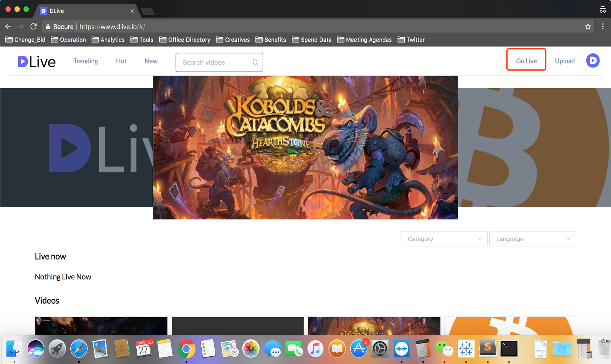Open the Kobolds & Catacombs Hearthstone banner

pos(305,148)
